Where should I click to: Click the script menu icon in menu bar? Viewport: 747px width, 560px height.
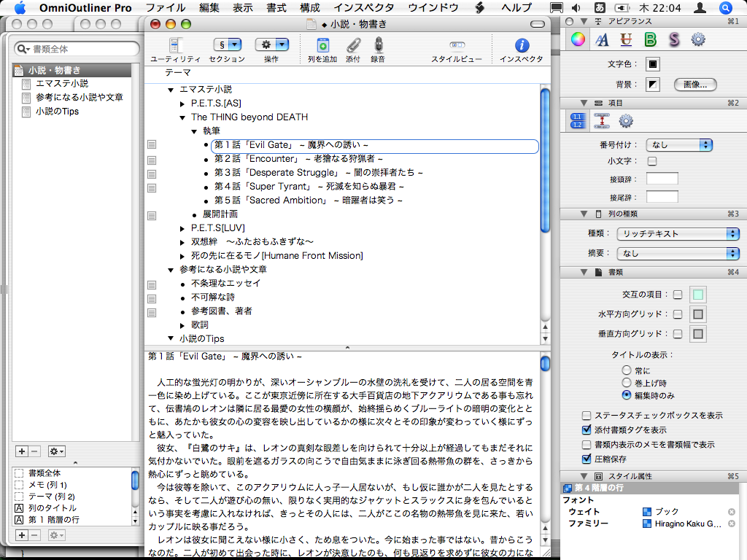pos(480,7)
